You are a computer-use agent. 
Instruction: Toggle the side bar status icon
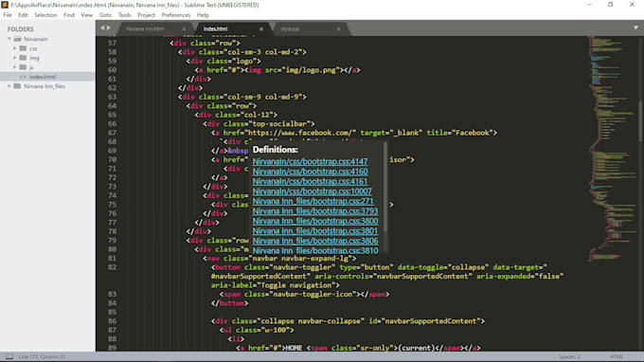(9, 356)
